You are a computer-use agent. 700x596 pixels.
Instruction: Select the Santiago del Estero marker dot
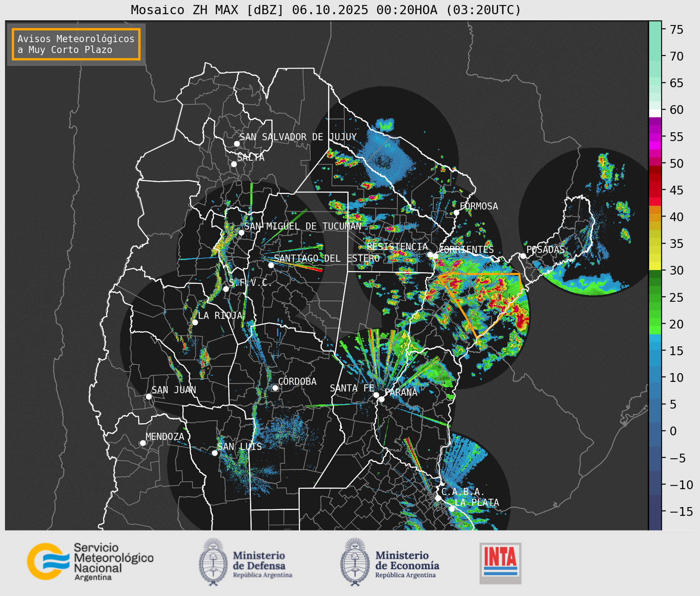coord(271,265)
